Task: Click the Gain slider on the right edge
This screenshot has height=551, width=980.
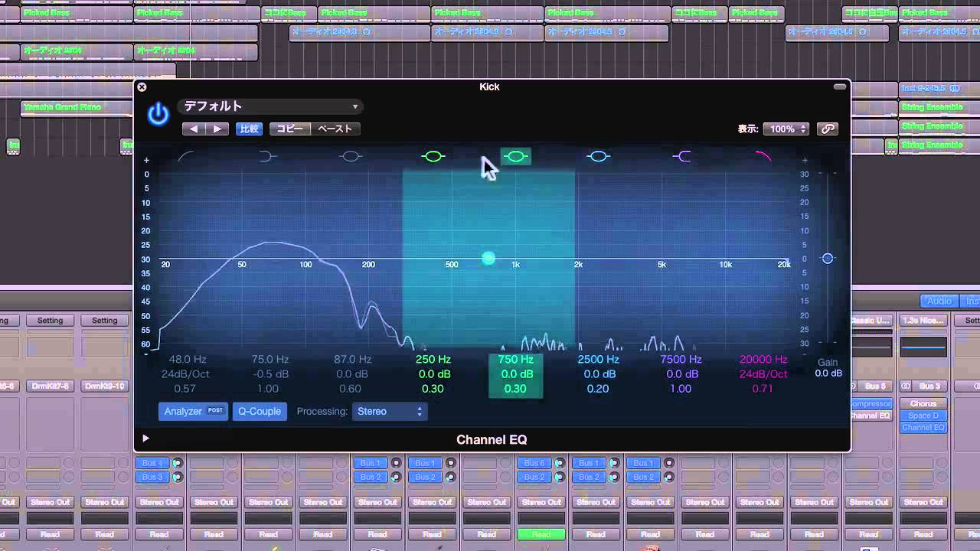Action: [827, 259]
